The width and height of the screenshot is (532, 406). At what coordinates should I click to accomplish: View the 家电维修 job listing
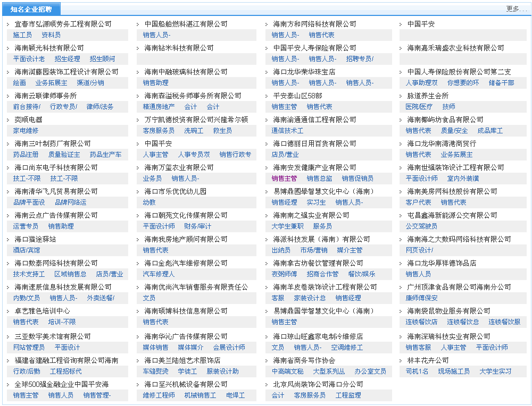click(x=26, y=131)
